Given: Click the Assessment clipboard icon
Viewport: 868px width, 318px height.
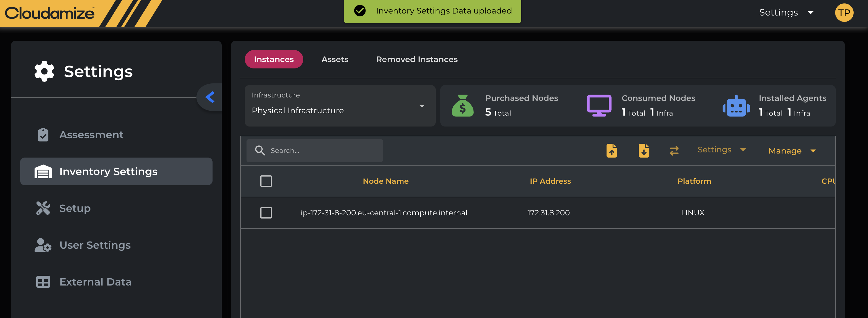Looking at the screenshot, I should [x=43, y=135].
